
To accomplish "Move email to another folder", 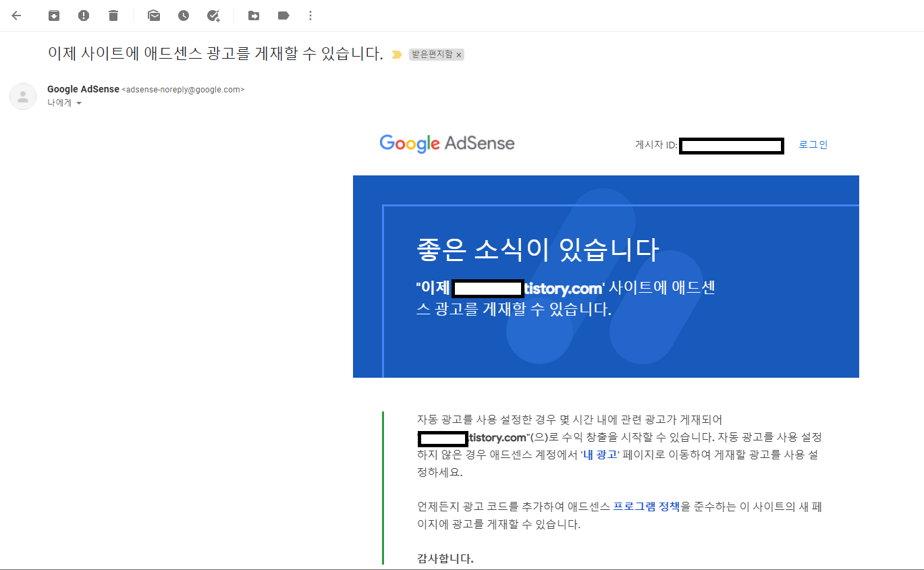I will 254,16.
